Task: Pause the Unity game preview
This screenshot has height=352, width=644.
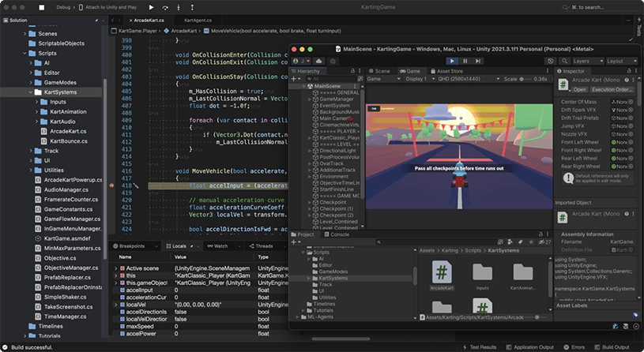Action: [465, 61]
